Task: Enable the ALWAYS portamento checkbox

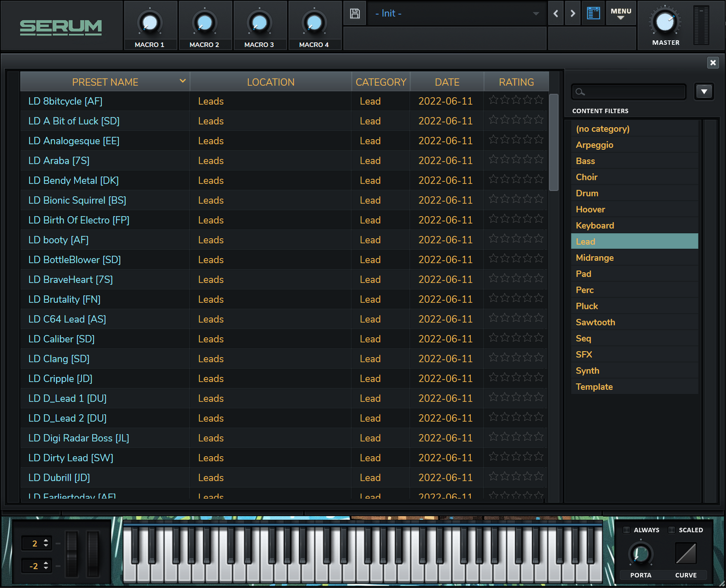Action: [x=627, y=530]
